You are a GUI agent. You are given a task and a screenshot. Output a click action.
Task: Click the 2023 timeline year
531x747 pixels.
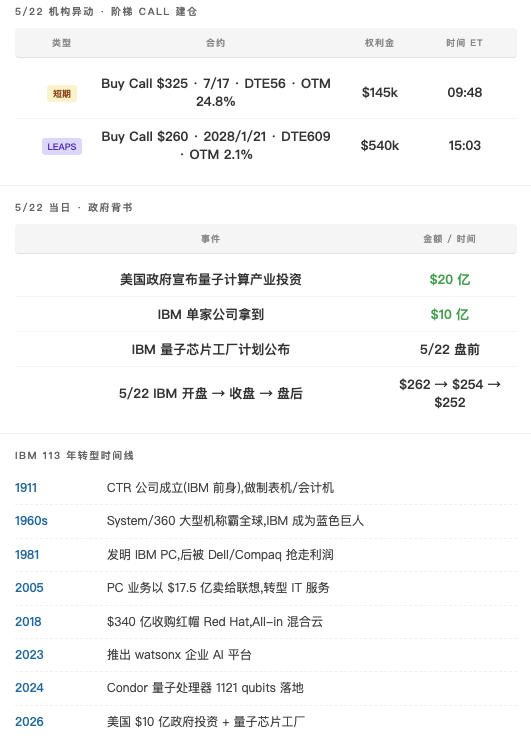click(29, 655)
